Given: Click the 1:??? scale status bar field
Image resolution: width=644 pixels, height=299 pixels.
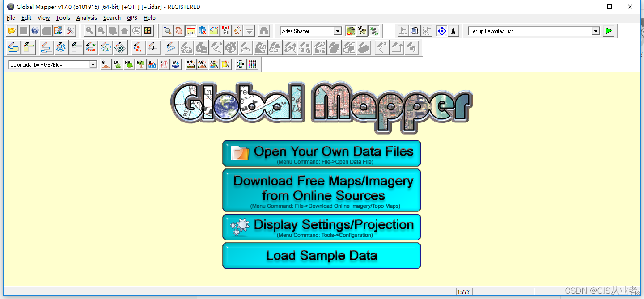Looking at the screenshot, I should pyautogui.click(x=463, y=291).
